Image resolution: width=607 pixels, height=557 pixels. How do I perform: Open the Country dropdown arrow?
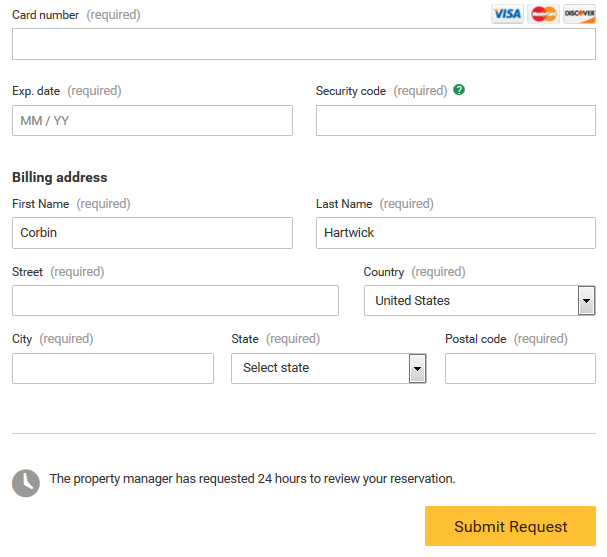[586, 301]
